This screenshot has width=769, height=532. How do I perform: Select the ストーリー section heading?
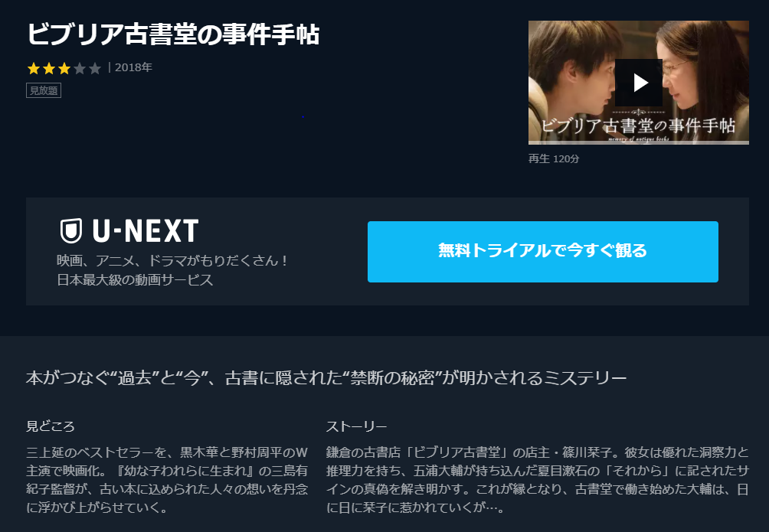[x=357, y=426]
